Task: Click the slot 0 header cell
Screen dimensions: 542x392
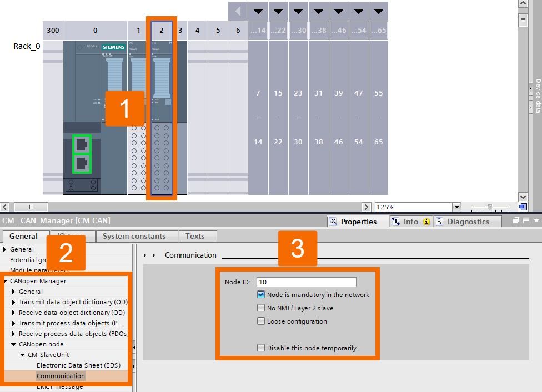Action: pyautogui.click(x=95, y=31)
